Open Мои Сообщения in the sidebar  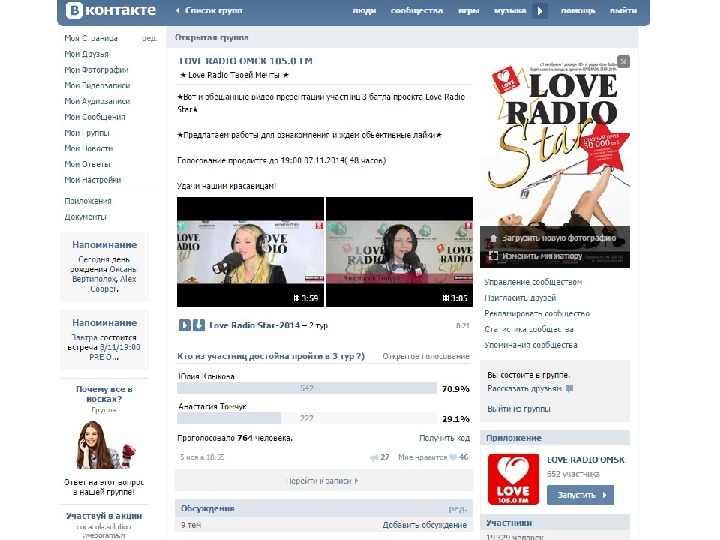coord(95,117)
